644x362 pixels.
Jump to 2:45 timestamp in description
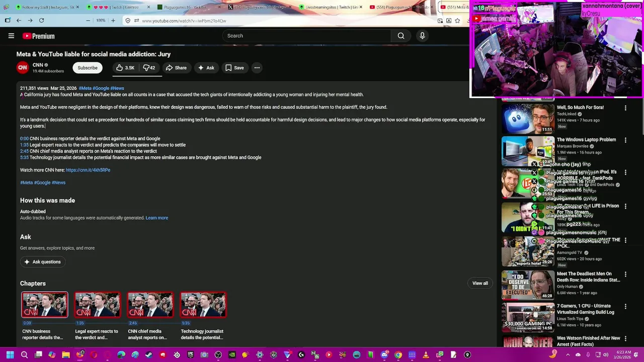point(24,151)
